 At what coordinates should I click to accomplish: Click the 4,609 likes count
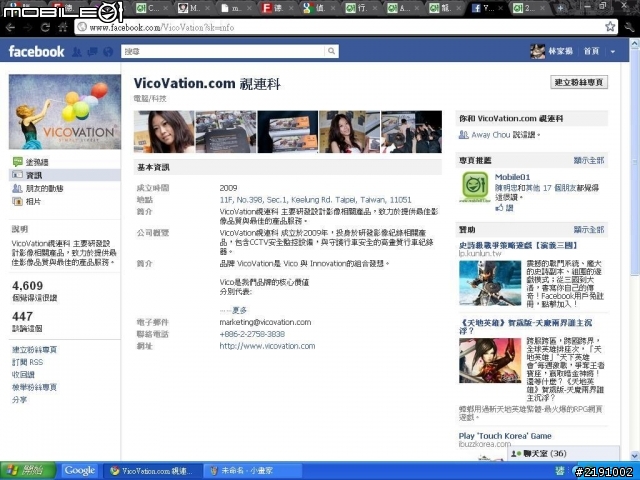coord(27,285)
